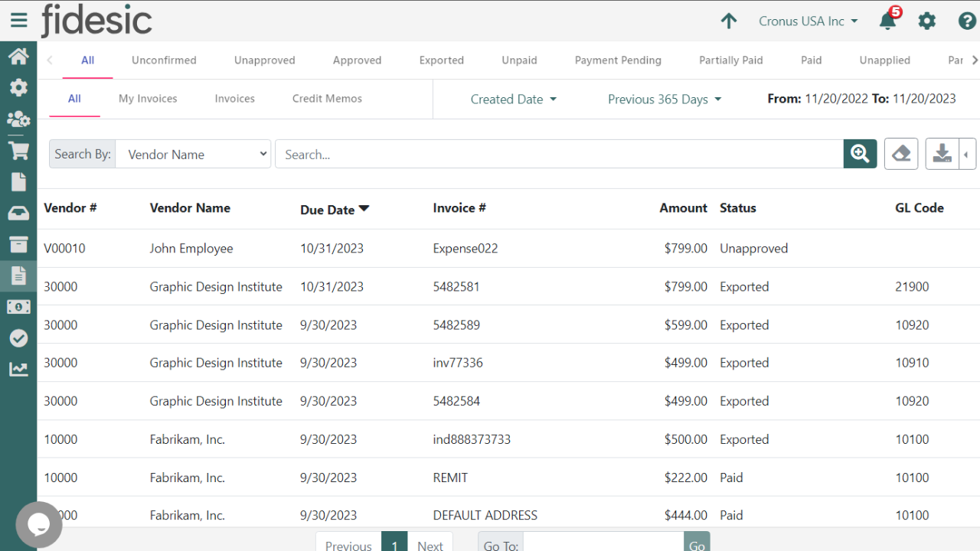
Task: Switch to the Unapplied tab
Action: [884, 60]
